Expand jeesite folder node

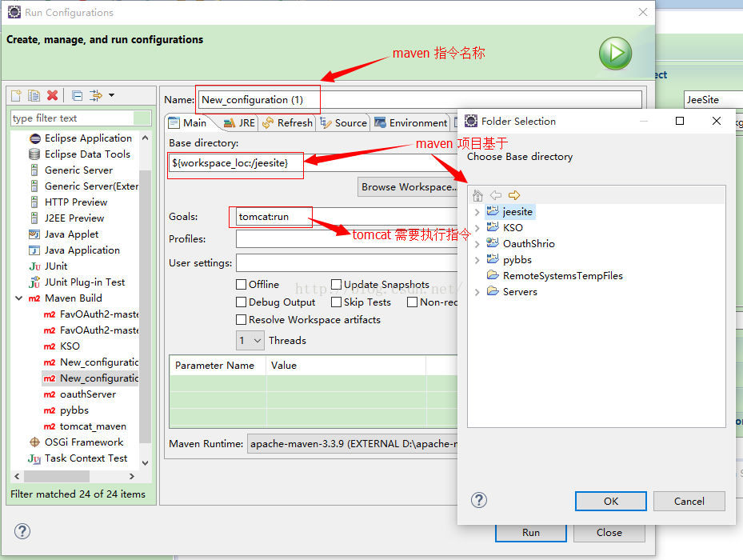pos(477,212)
